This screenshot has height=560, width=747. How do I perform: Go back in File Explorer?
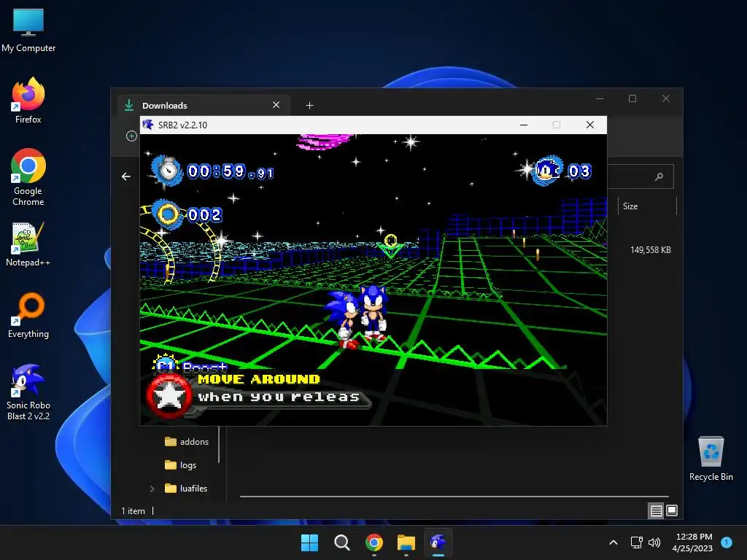click(125, 176)
